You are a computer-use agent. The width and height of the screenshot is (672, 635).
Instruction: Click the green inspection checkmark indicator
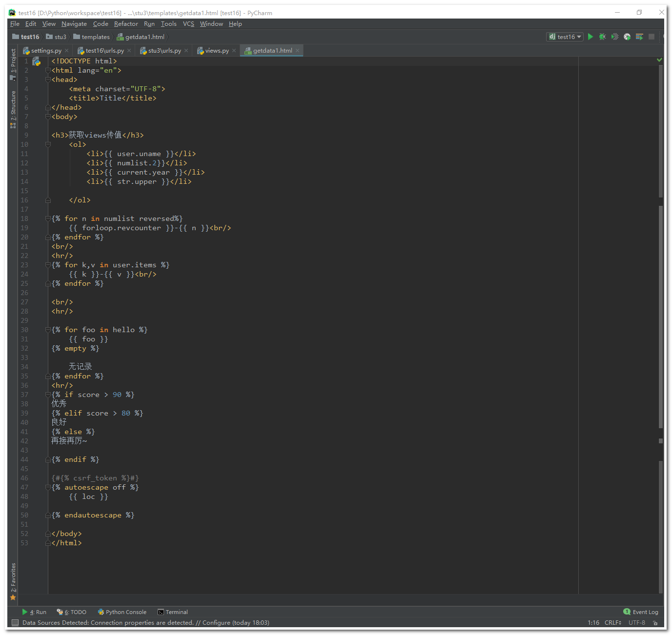(x=659, y=60)
